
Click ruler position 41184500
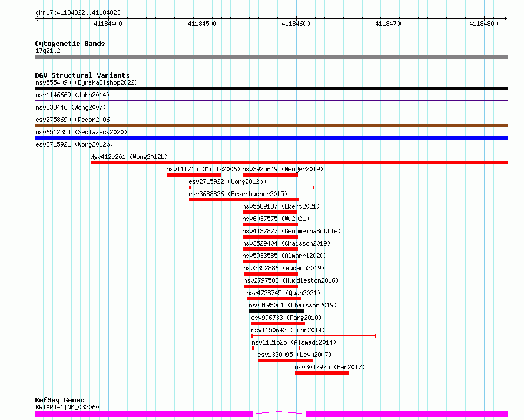point(202,24)
